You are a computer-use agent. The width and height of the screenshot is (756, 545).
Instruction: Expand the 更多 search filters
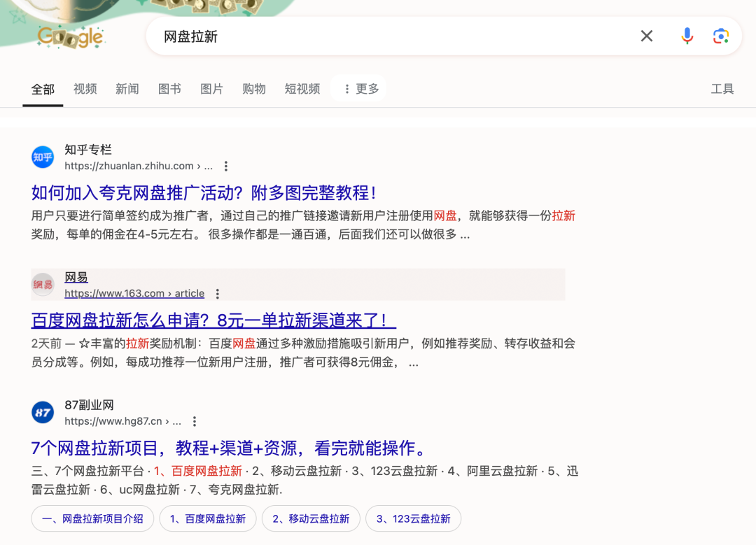click(x=360, y=89)
